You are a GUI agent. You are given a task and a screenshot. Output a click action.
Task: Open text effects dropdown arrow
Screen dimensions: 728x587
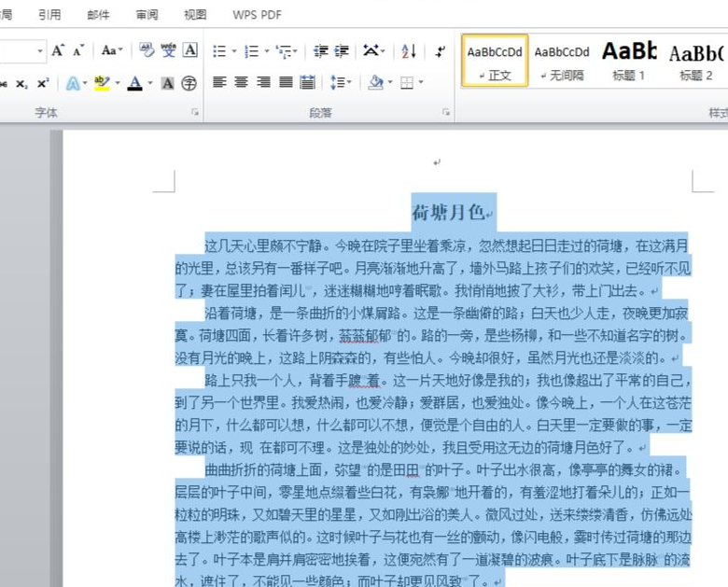(85, 84)
